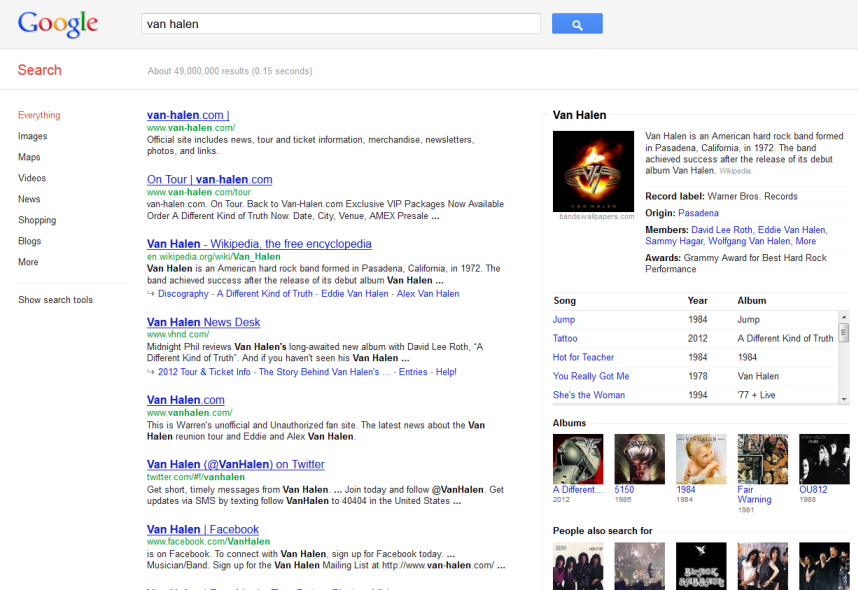
Task: Open the Entries sitelink
Action: [x=413, y=372]
